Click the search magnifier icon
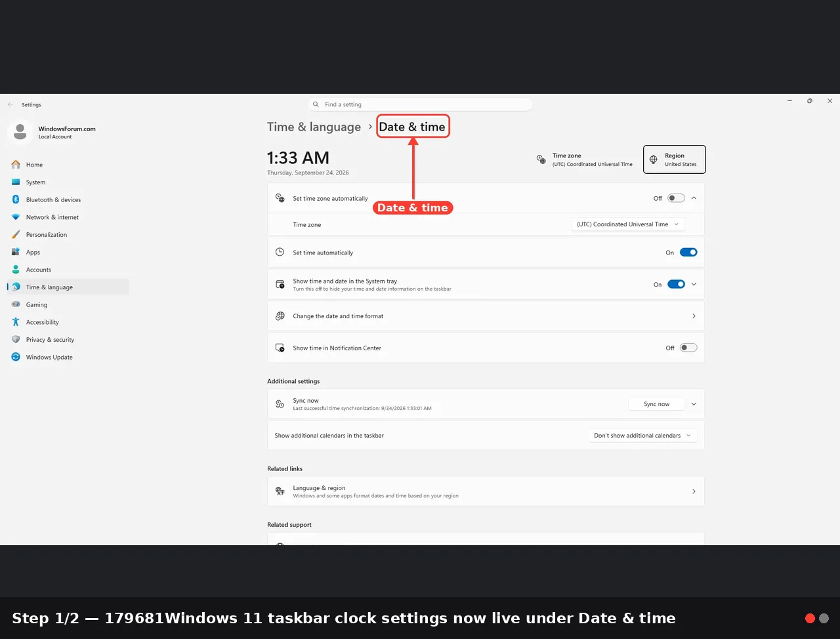Viewport: 840px width, 639px height. (x=316, y=104)
